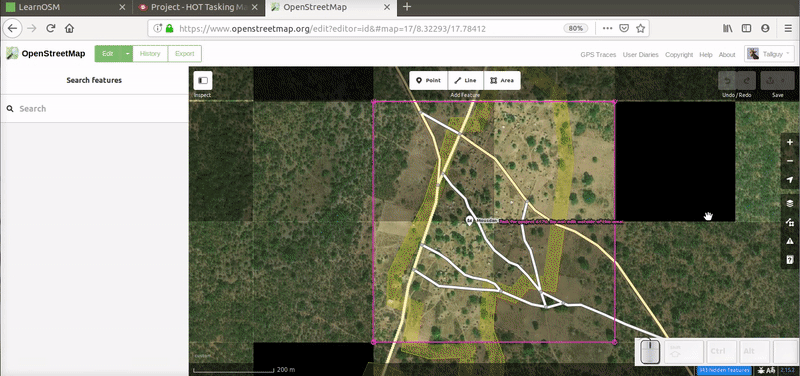Open the Tallguy user menu dropdown
The image size is (800, 376).
[x=770, y=54]
